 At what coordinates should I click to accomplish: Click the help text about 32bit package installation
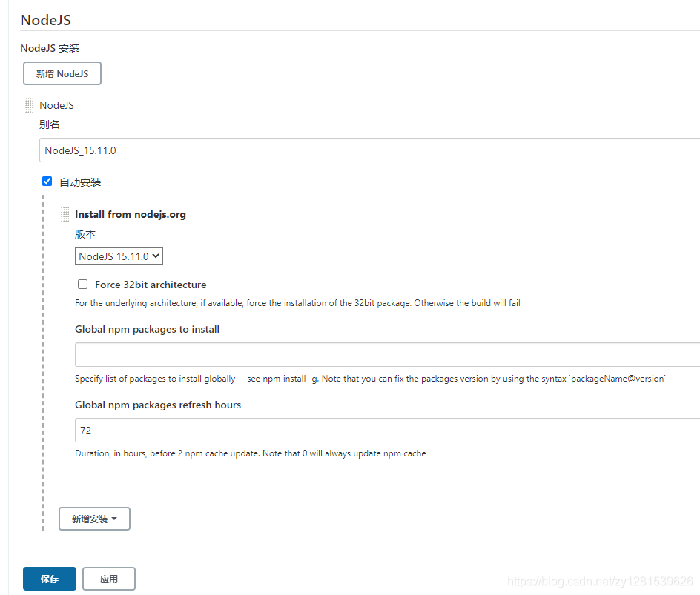pos(298,303)
